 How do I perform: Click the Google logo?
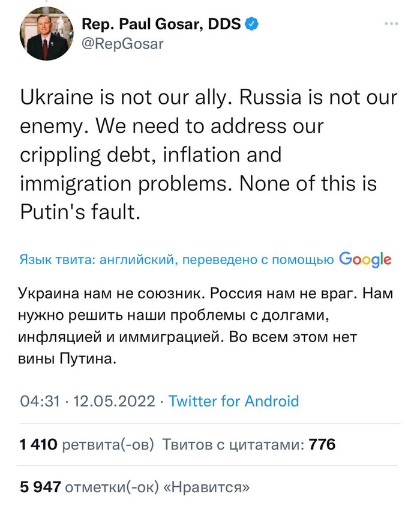(365, 259)
